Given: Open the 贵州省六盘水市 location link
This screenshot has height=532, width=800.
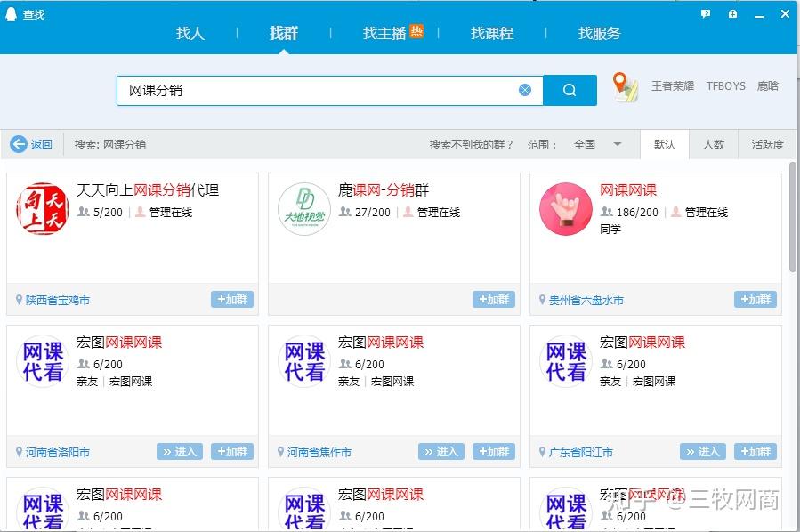Looking at the screenshot, I should pos(586,301).
